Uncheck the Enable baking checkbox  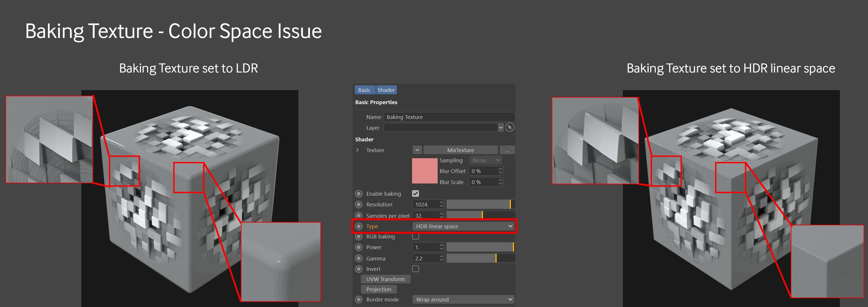point(416,193)
